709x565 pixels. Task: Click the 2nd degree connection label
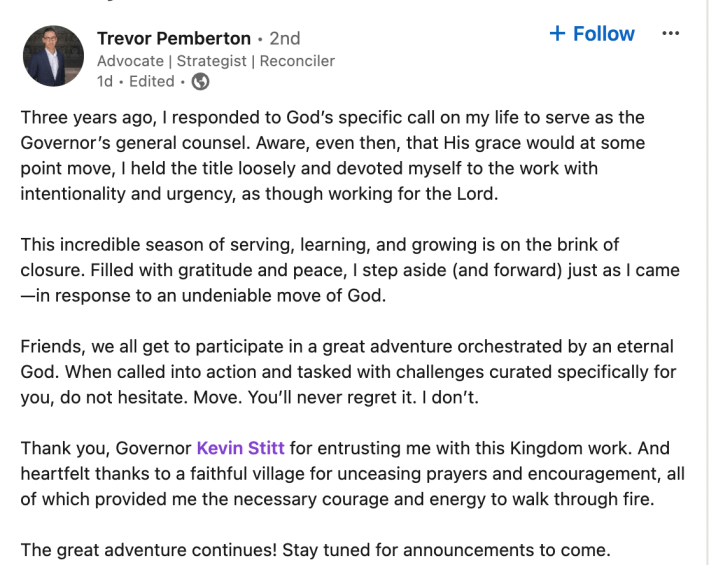click(x=285, y=39)
